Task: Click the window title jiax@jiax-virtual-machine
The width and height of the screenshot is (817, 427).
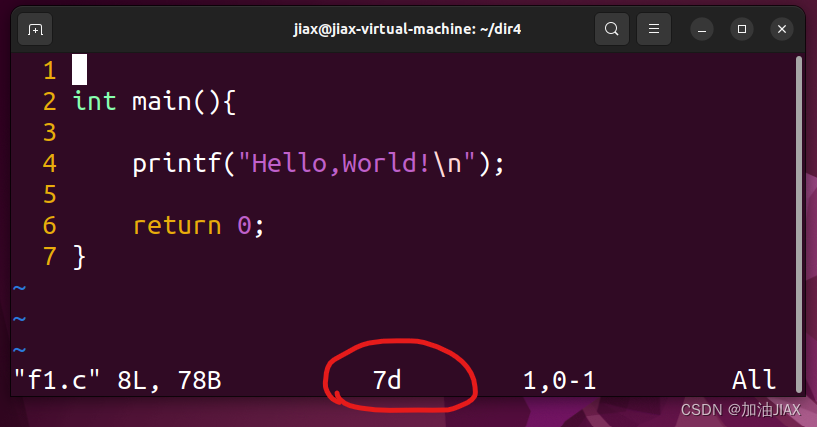Action: point(407,29)
